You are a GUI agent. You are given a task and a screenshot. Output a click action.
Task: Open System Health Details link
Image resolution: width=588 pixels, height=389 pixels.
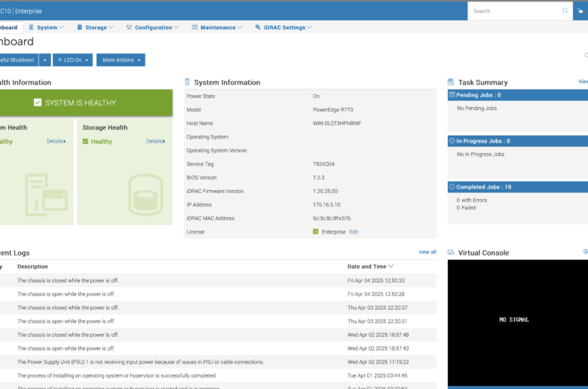pyautogui.click(x=57, y=141)
